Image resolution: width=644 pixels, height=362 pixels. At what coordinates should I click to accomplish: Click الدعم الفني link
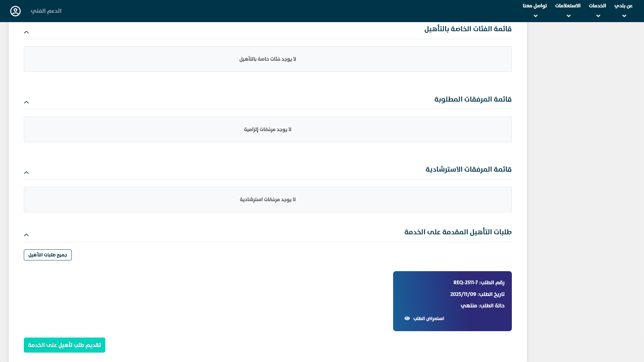pyautogui.click(x=46, y=11)
